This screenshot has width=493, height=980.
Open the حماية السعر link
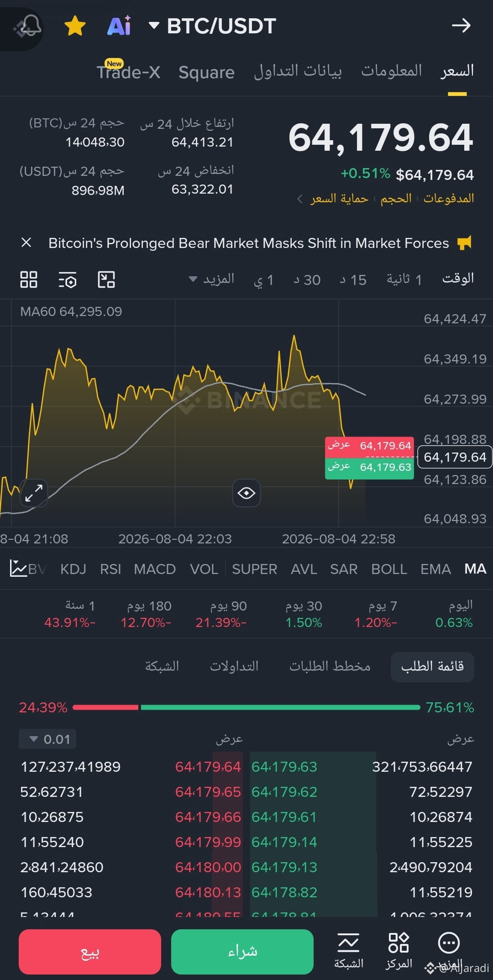[340, 198]
